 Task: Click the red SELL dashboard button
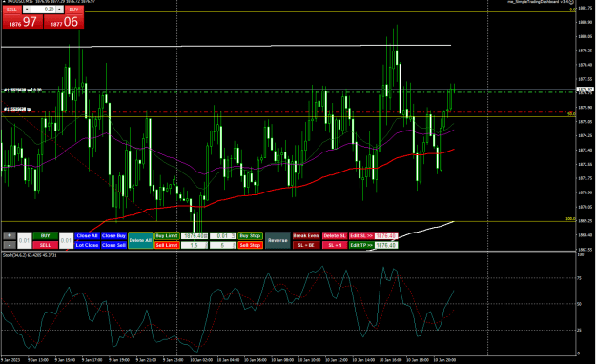point(45,245)
